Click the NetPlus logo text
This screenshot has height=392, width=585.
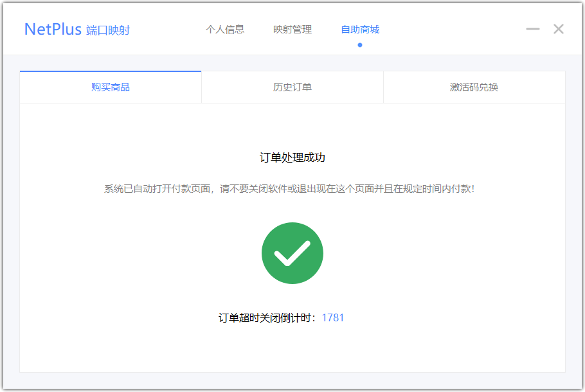(x=53, y=30)
